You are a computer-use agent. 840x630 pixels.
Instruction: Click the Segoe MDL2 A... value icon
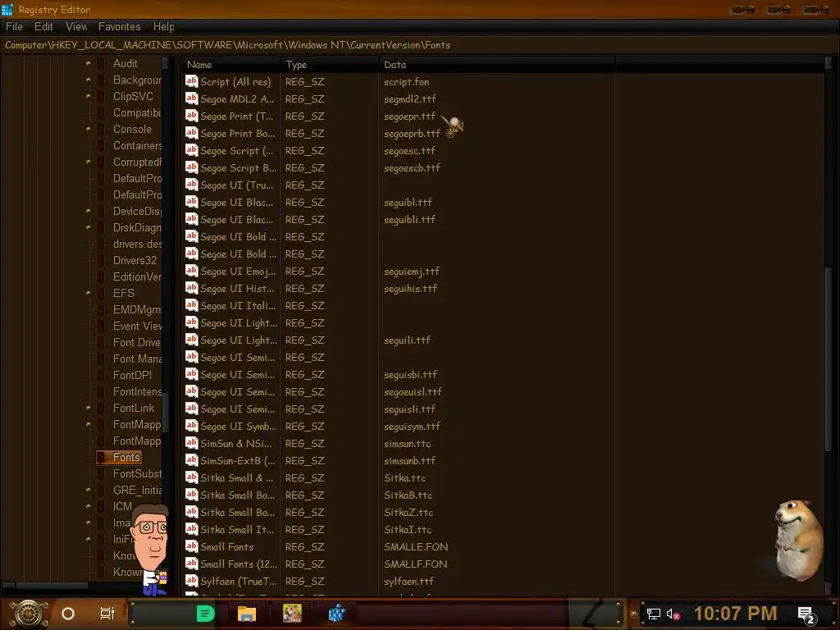click(x=191, y=98)
